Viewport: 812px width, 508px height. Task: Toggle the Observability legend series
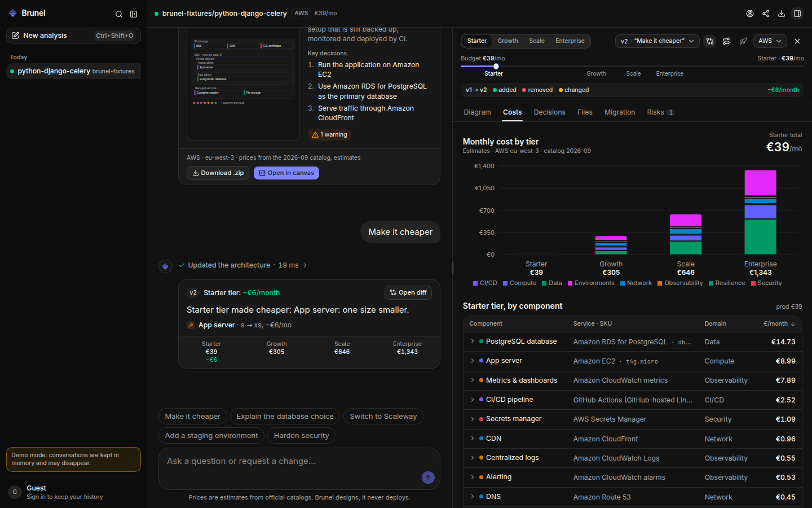(680, 283)
